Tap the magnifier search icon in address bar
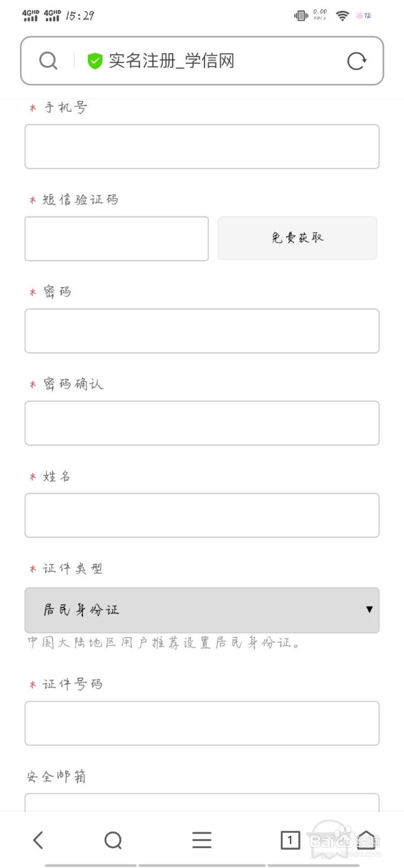The height and width of the screenshot is (868, 404). pos(48,60)
